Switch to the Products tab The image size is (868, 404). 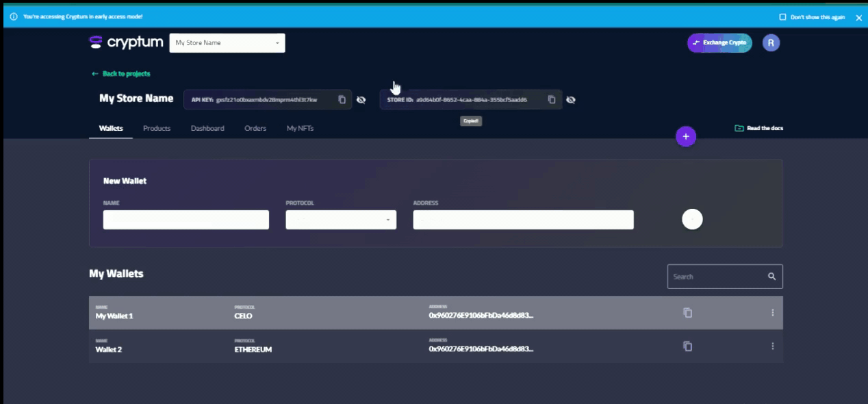(x=157, y=128)
